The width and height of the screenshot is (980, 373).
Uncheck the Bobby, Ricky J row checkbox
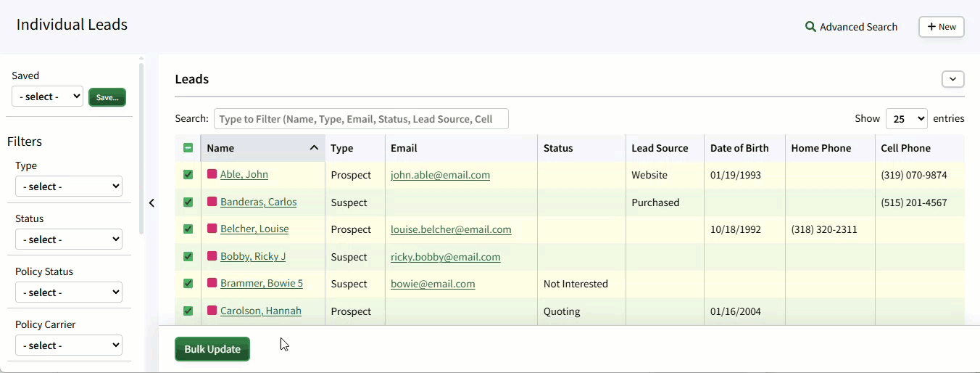(x=188, y=257)
